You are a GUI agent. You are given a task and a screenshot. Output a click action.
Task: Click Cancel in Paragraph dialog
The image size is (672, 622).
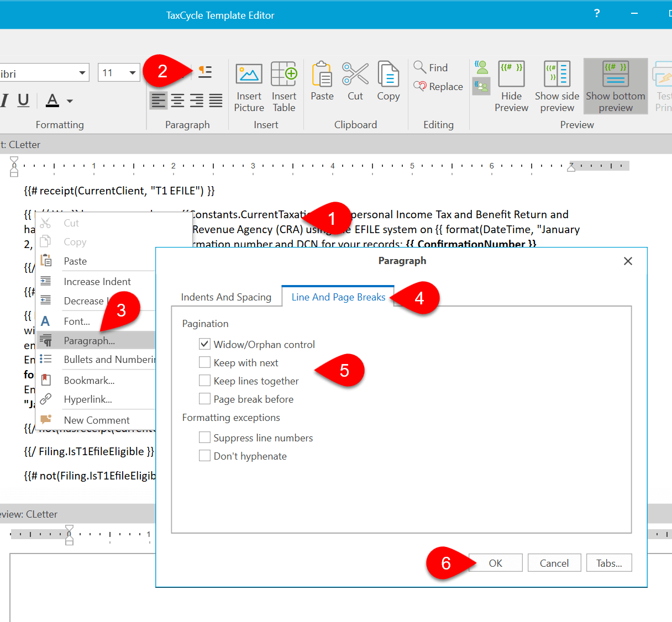pyautogui.click(x=554, y=563)
